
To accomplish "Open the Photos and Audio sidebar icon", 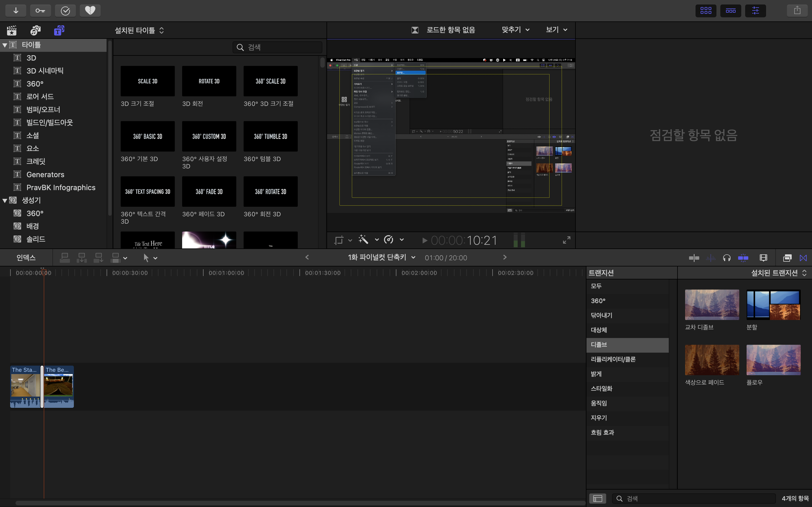I will click(x=35, y=30).
